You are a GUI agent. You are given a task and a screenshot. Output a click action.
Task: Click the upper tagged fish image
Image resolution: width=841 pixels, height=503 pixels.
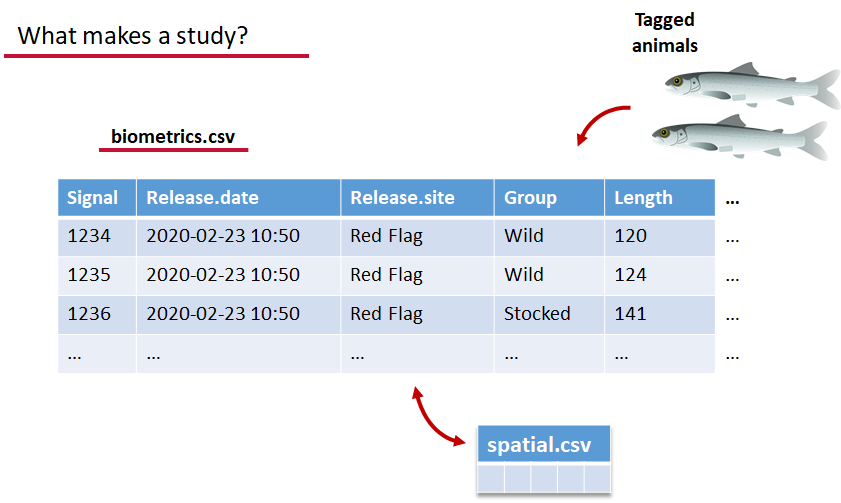(751, 85)
